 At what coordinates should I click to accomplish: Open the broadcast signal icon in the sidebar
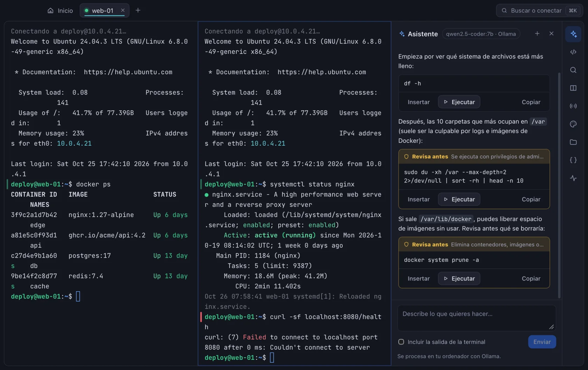click(x=573, y=106)
